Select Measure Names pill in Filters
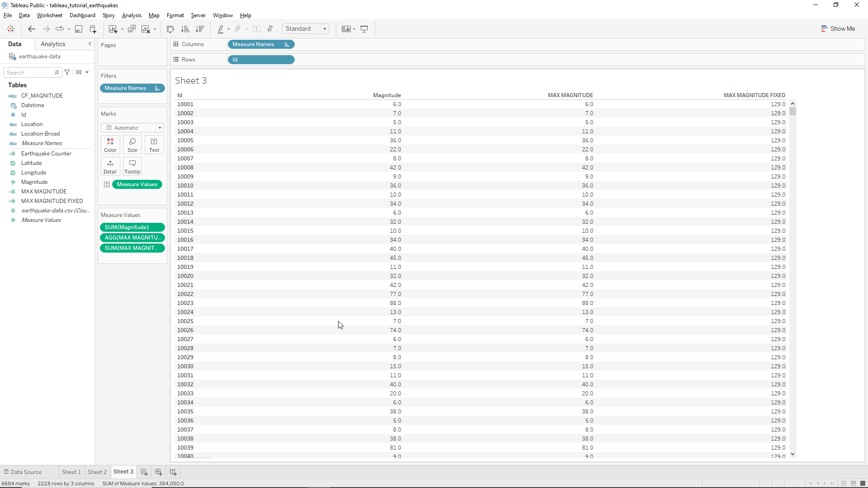The height and width of the screenshot is (488, 868). coord(132,88)
